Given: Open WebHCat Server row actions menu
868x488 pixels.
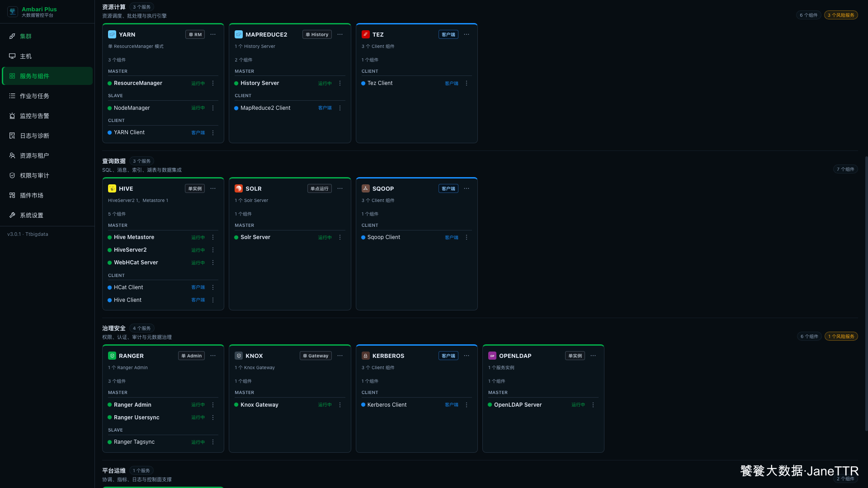Looking at the screenshot, I should point(213,263).
